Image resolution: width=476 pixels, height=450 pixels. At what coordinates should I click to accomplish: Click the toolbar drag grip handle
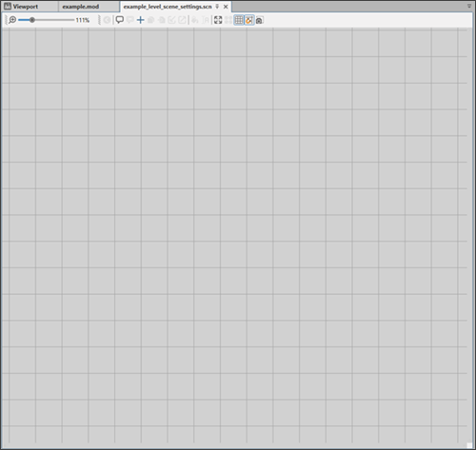coord(6,20)
